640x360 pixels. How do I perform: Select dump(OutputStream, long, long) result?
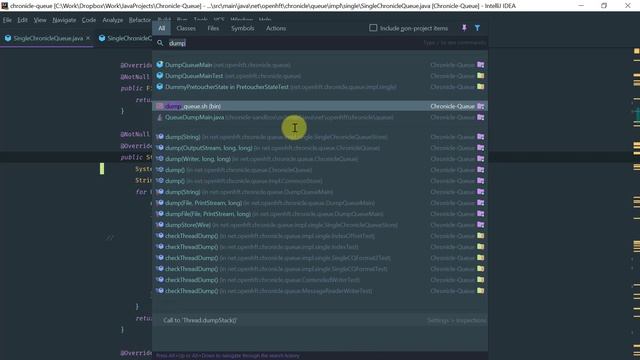(x=320, y=148)
